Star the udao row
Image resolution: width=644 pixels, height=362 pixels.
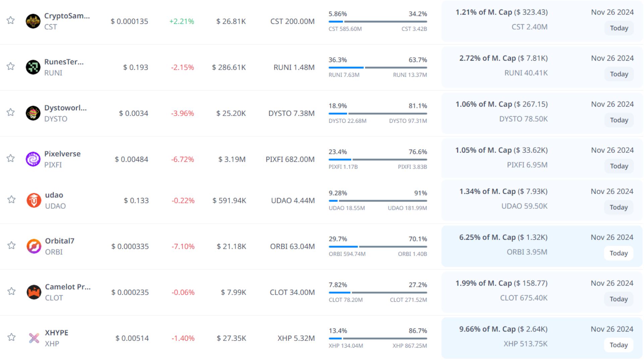[x=11, y=199]
